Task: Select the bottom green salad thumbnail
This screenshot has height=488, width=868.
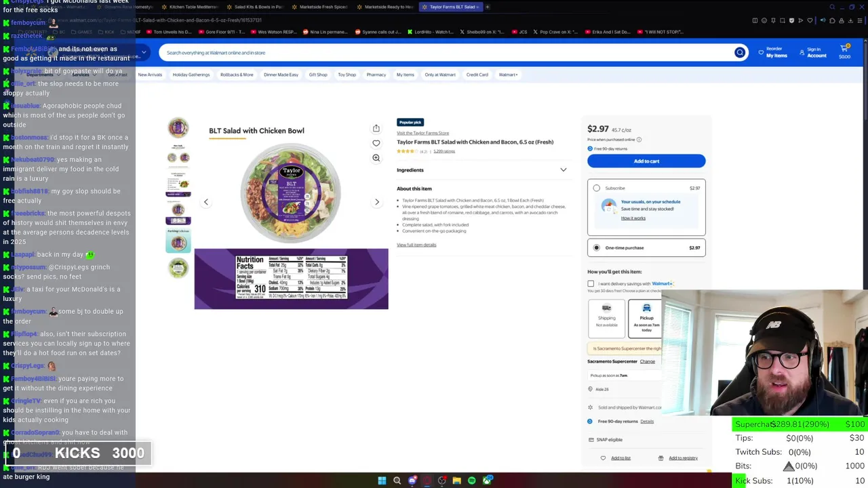Action: pyautogui.click(x=178, y=268)
